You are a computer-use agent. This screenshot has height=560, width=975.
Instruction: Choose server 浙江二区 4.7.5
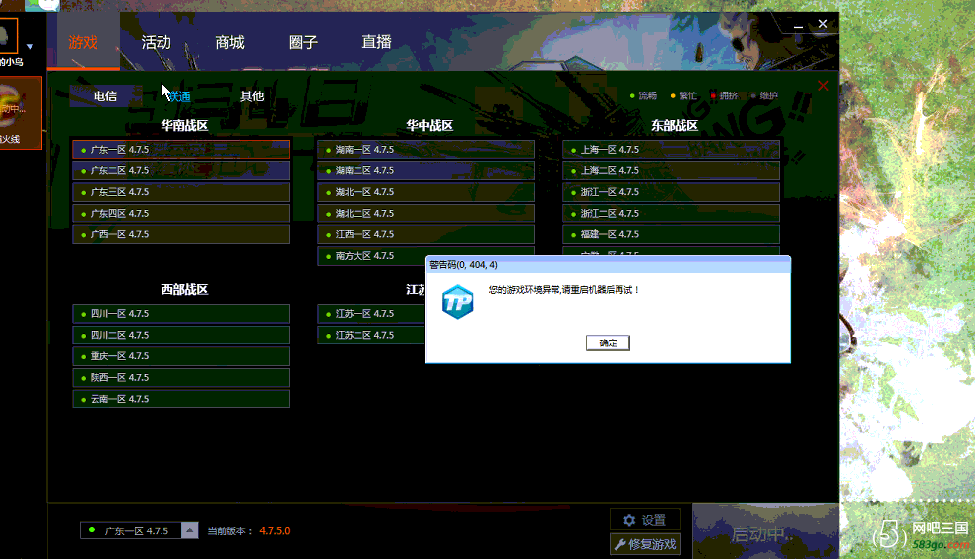pos(671,214)
